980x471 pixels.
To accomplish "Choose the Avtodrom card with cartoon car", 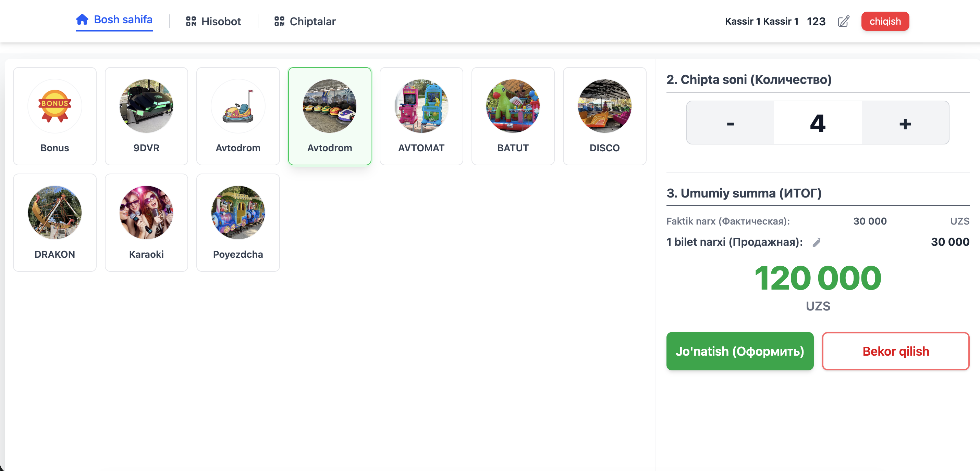I will [238, 116].
